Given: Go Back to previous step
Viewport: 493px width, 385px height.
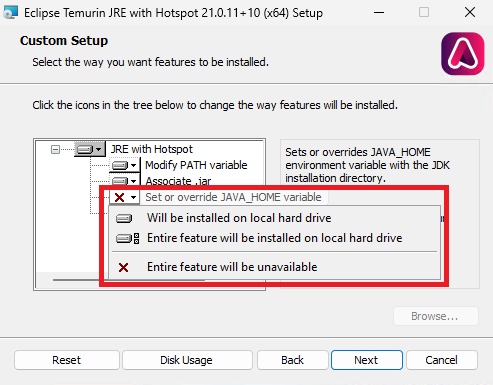Looking at the screenshot, I should 292,360.
